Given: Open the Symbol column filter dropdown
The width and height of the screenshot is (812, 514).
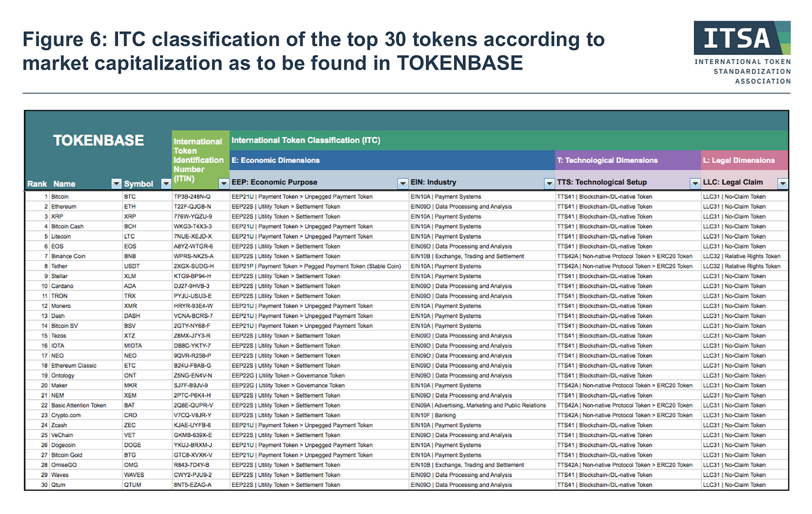Looking at the screenshot, I should [166, 184].
